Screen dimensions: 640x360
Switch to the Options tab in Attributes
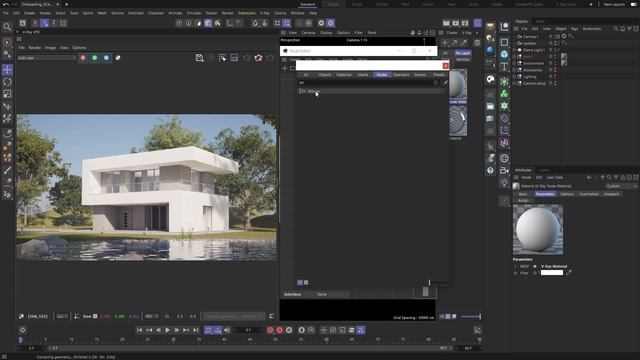567,194
